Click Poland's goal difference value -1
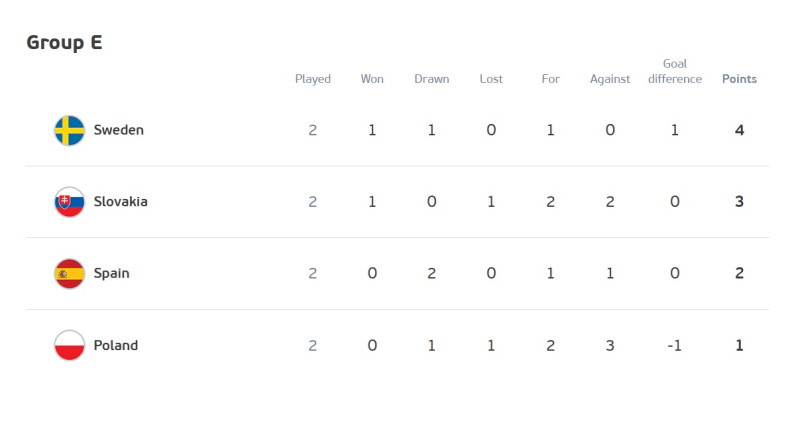The height and width of the screenshot is (428, 800). coord(674,345)
